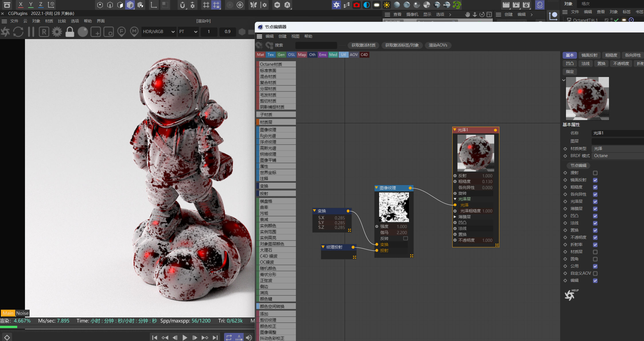644x341 pixels.
Task: Toggle 反转 checkbox in 图像纹理 node
Action: point(406,238)
